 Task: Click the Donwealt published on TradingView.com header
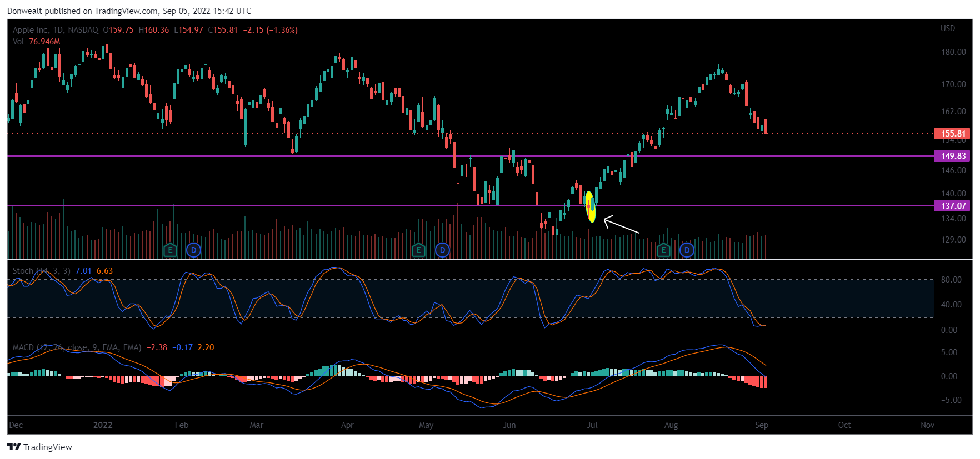click(x=129, y=11)
